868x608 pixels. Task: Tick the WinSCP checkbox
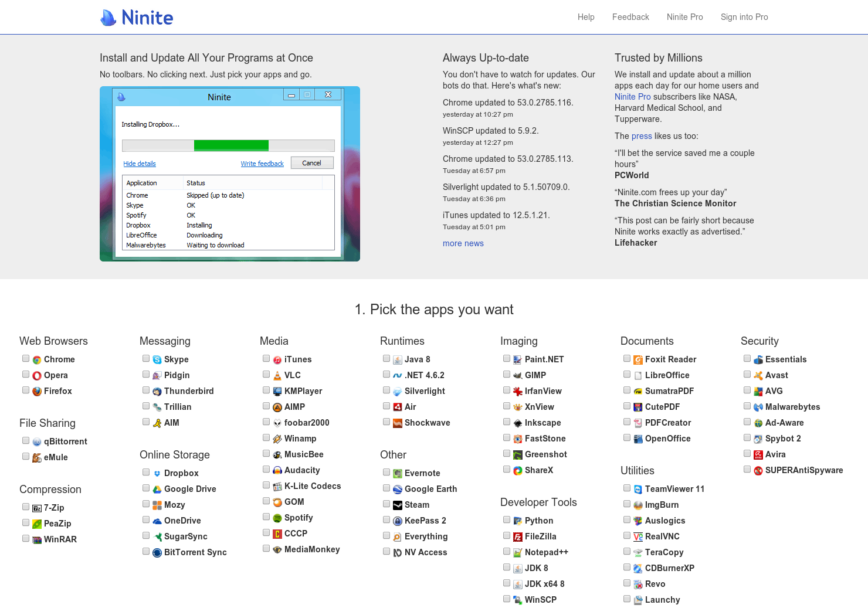pos(507,599)
